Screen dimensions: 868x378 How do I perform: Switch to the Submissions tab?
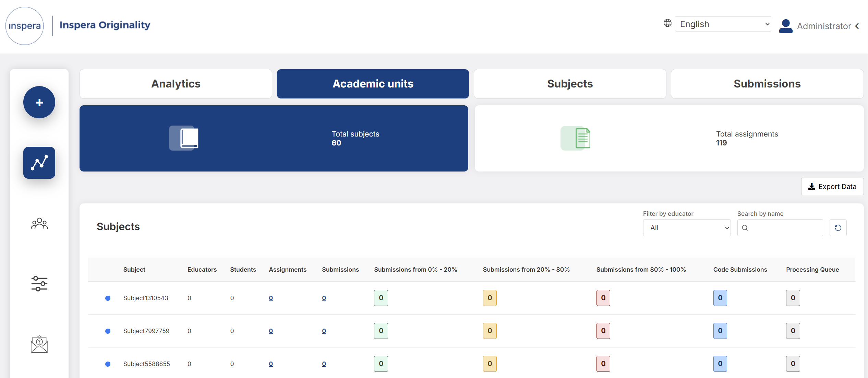[767, 84]
